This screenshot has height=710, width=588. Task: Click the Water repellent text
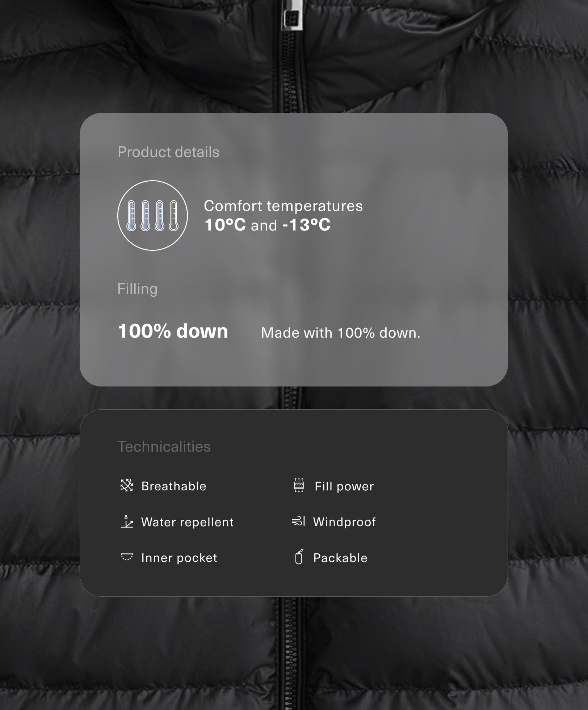[188, 522]
